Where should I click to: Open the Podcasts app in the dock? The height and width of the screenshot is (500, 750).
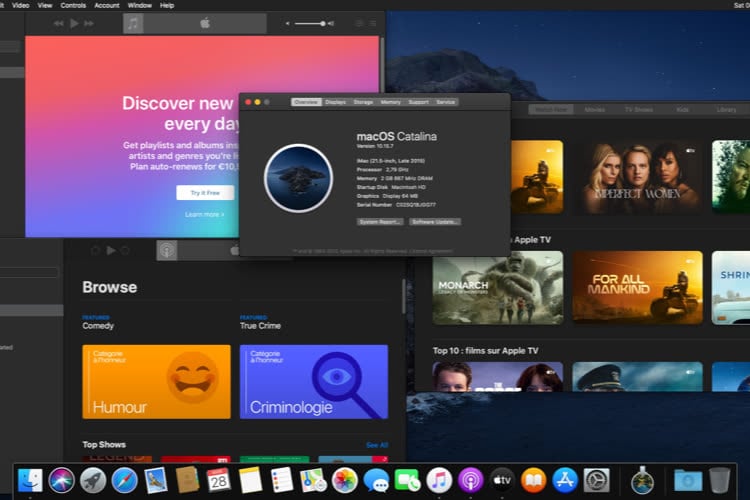tap(470, 480)
